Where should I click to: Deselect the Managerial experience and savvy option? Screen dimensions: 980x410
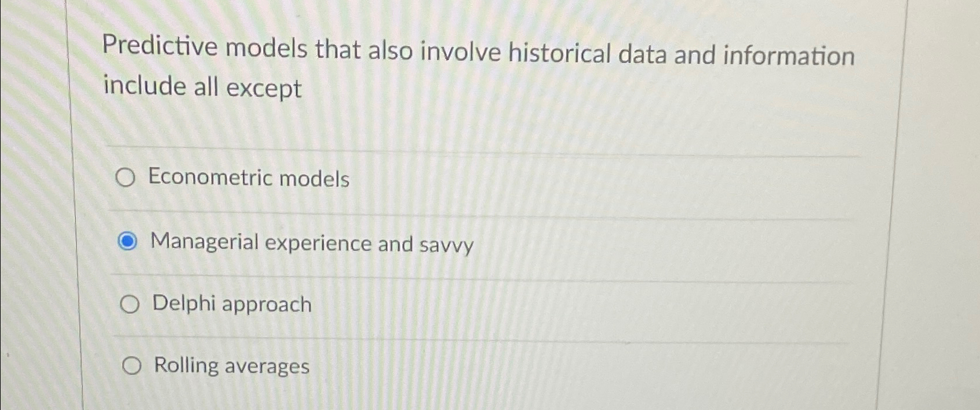click(x=129, y=241)
